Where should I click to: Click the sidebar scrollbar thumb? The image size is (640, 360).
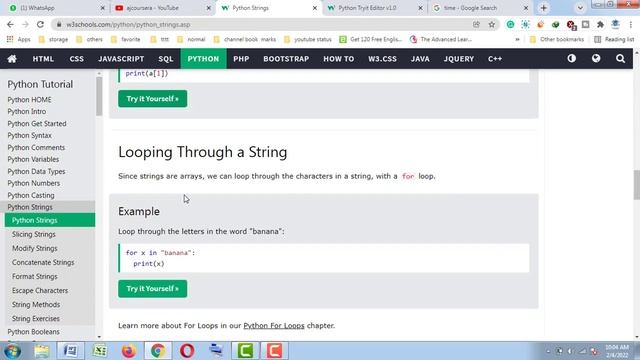click(x=99, y=96)
